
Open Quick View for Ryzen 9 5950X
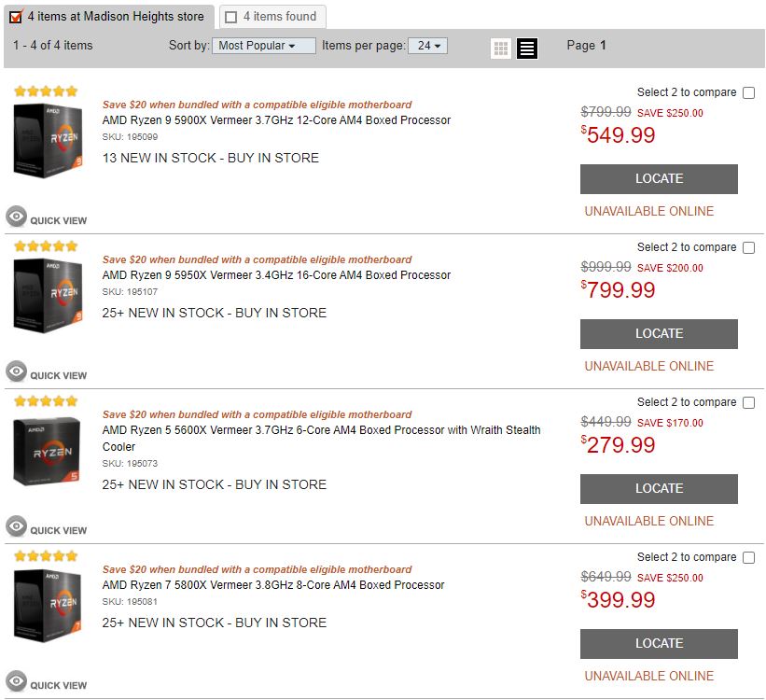47,373
